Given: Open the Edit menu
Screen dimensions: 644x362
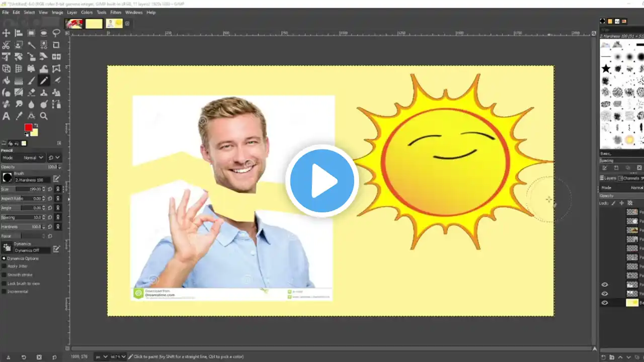Looking at the screenshot, I should (16, 12).
